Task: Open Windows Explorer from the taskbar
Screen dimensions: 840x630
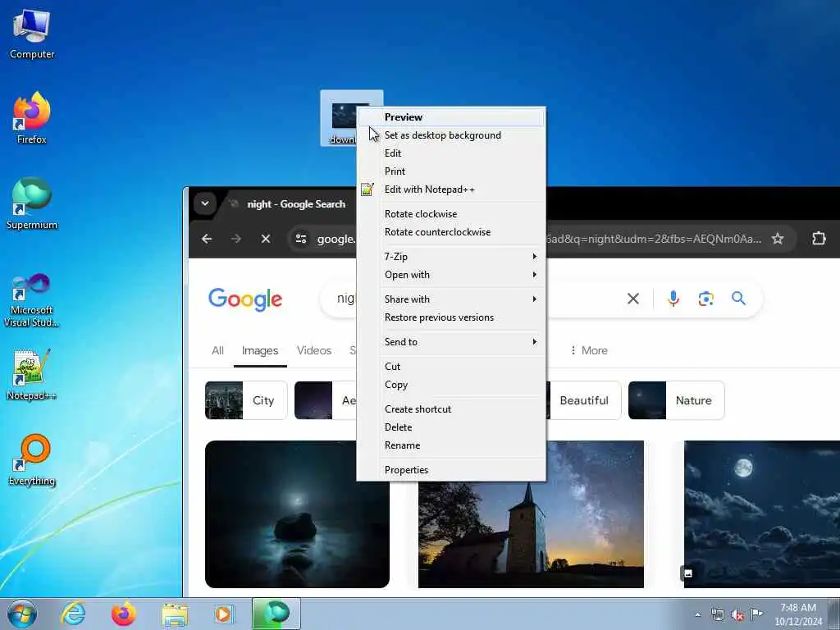Action: 175,614
